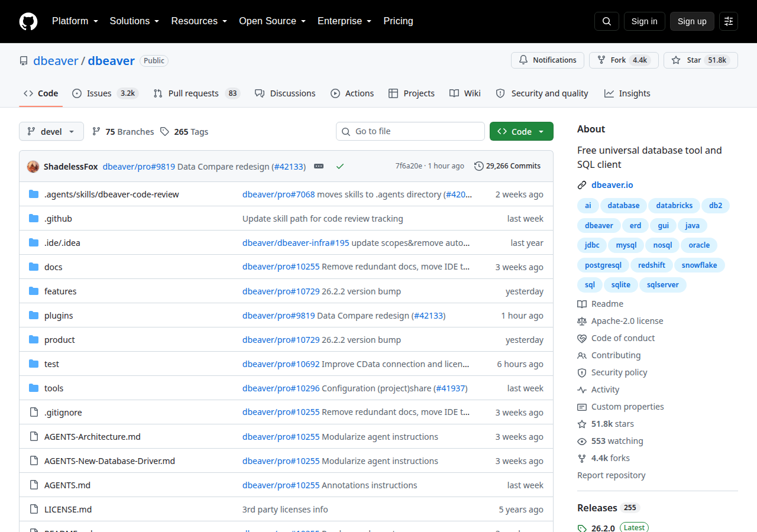
Task: Open the Security policy link
Action: pyautogui.click(x=612, y=372)
